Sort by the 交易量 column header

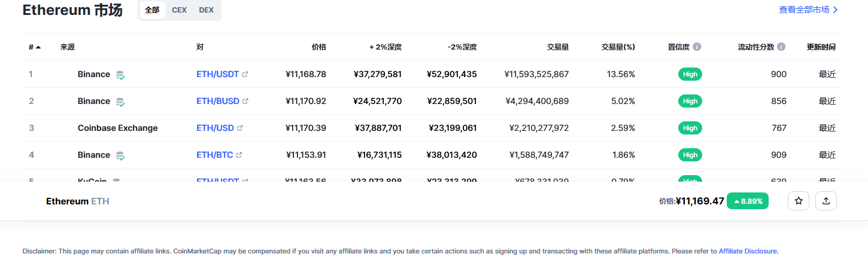557,47
